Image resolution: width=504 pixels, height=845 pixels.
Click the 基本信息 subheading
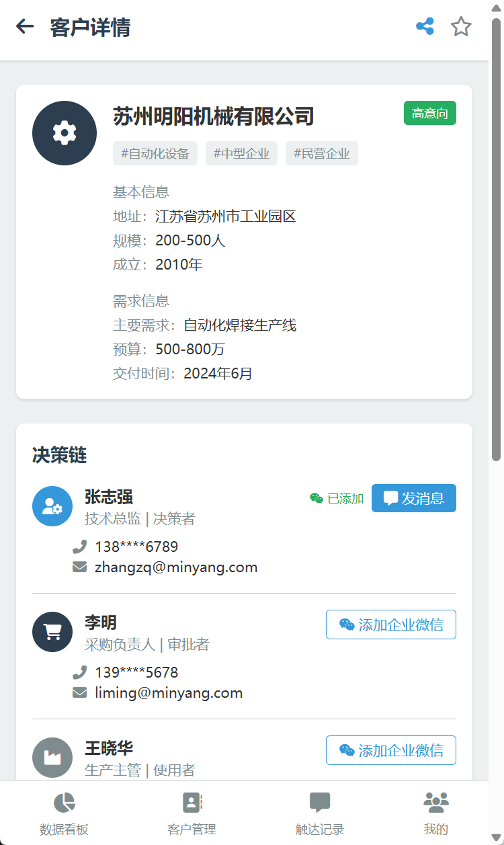(x=141, y=192)
